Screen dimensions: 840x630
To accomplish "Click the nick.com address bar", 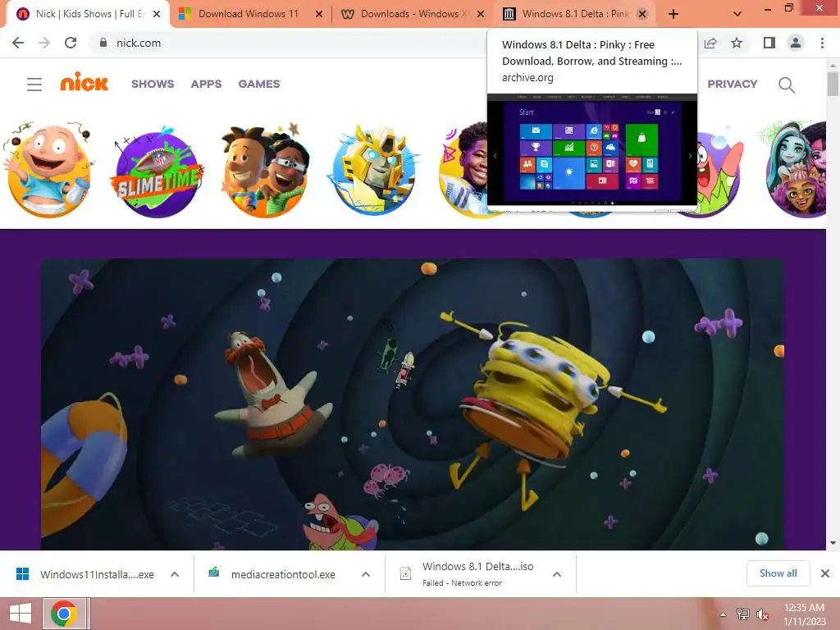I will (x=290, y=43).
